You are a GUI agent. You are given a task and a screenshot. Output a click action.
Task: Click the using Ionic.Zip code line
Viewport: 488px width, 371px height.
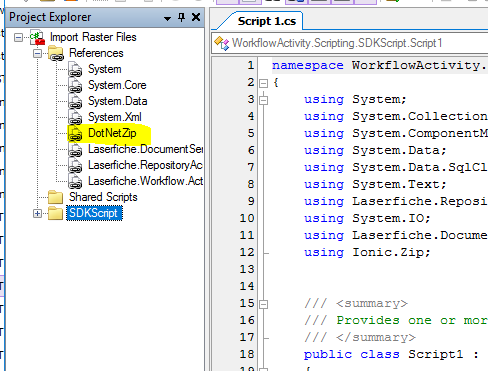tap(367, 252)
